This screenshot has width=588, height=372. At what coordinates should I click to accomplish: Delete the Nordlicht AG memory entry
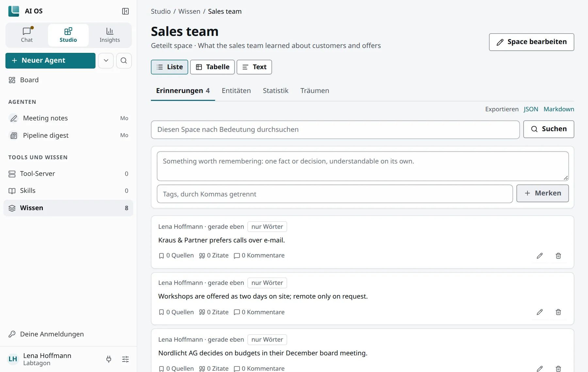[x=558, y=369]
